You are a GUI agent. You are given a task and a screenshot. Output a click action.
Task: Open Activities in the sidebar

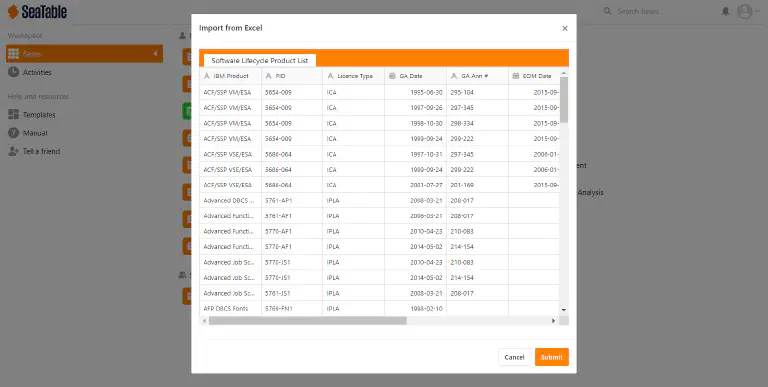(37, 72)
